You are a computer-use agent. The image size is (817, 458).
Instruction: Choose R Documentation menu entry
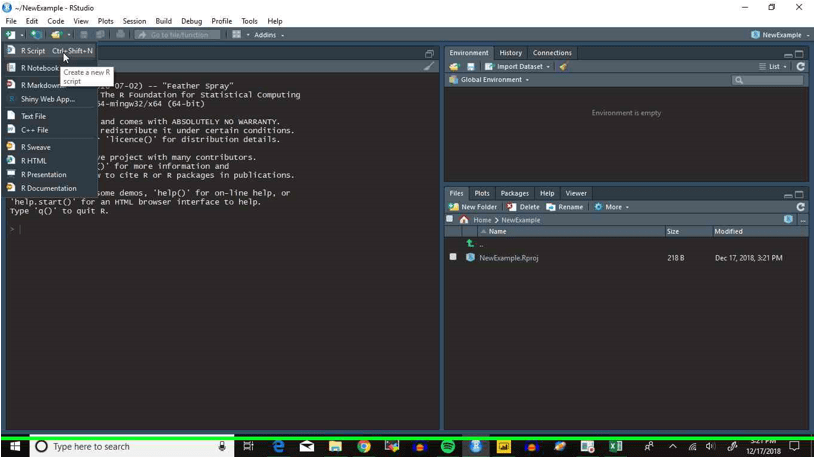click(x=50, y=188)
